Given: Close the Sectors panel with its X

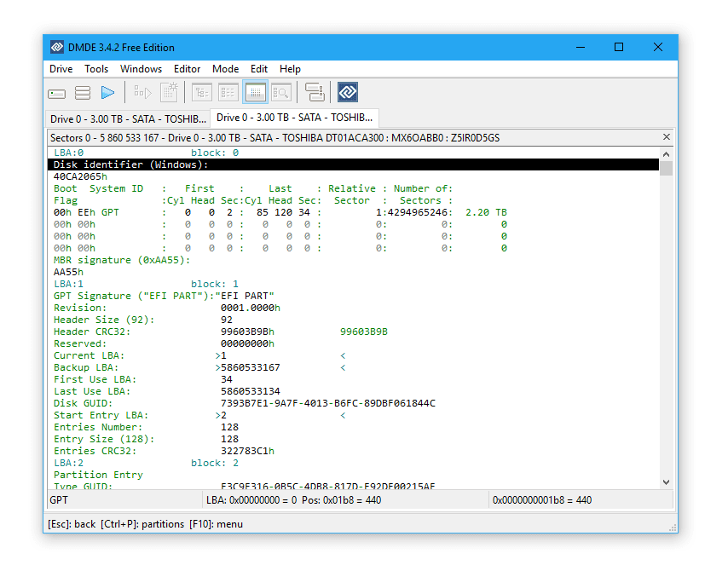Looking at the screenshot, I should point(667,137).
